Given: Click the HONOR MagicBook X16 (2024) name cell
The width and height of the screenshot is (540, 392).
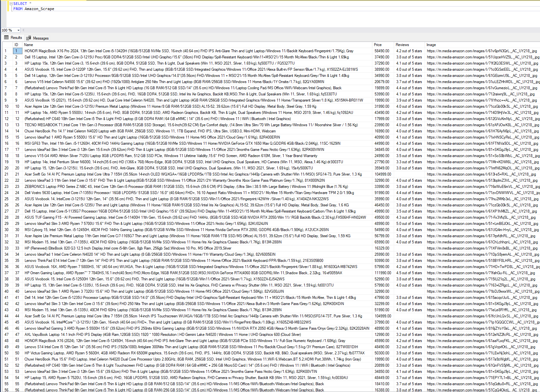Looking at the screenshot, I should [197, 341].
